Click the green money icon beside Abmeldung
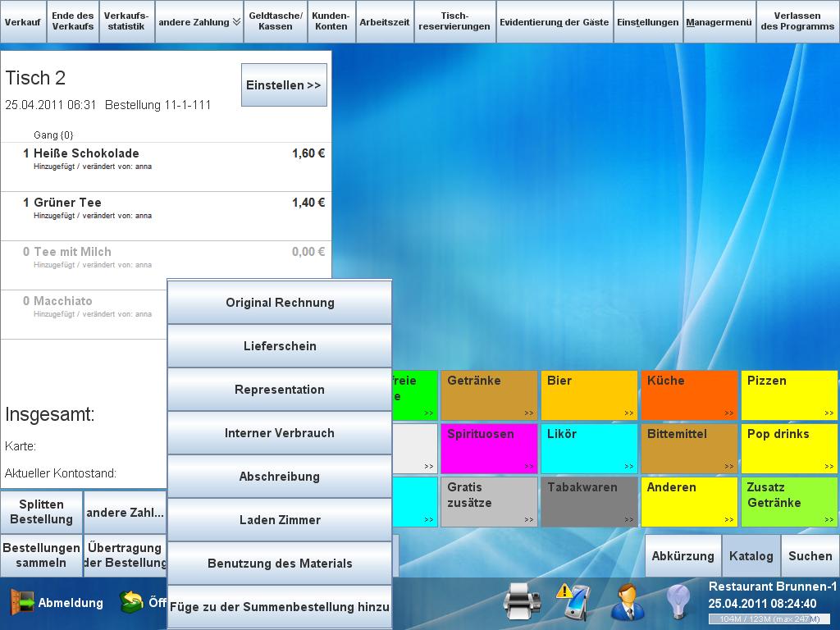 pos(131,603)
